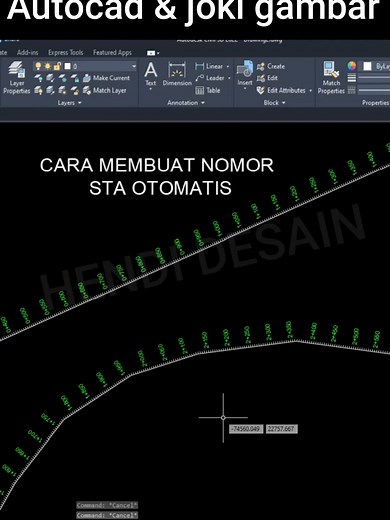Click the Properties panel title

pos(376,103)
